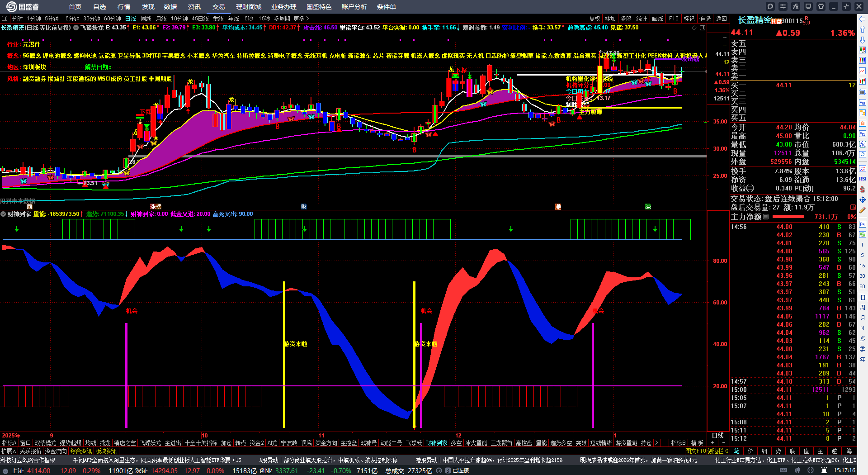Open the 财神到家 indicator dropdown arrow
This screenshot has width=868, height=475.
3,214
